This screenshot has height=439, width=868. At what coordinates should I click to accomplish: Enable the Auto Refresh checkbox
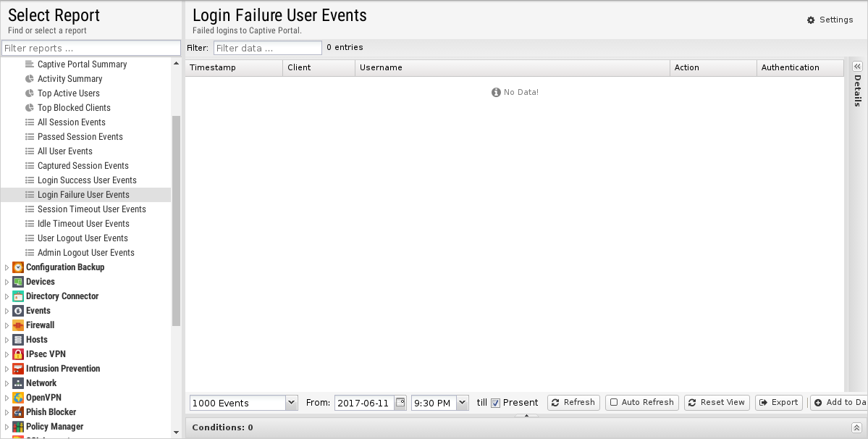[614, 403]
